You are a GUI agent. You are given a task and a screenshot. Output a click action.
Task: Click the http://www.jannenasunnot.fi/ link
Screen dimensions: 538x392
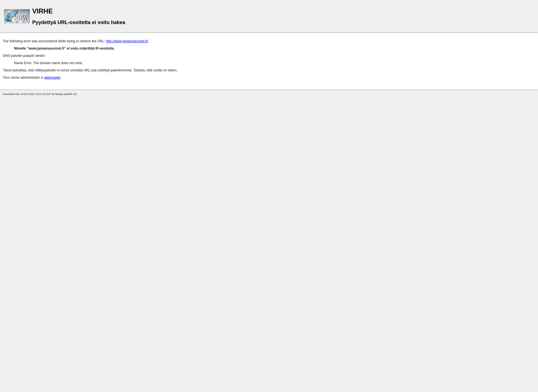(127, 41)
